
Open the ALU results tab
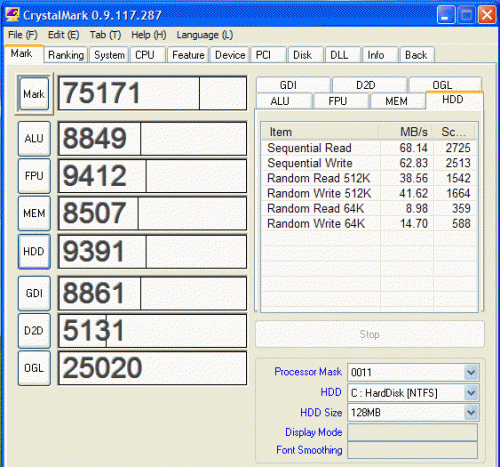pyautogui.click(x=284, y=101)
